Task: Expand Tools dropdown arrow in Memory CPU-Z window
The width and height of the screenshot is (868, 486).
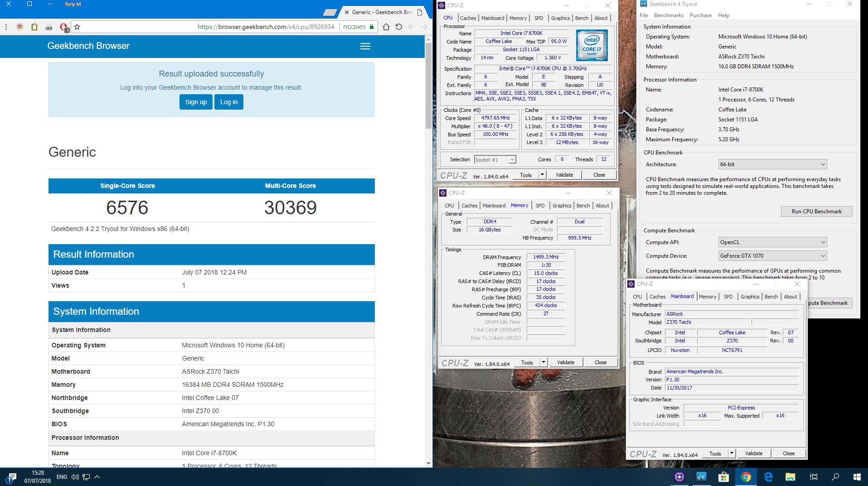Action: coord(543,362)
